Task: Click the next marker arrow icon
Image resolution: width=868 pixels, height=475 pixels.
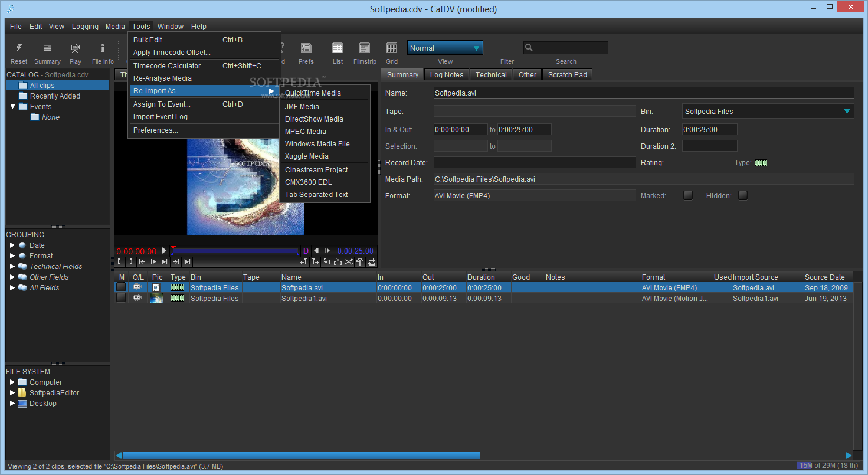Action: (x=315, y=261)
